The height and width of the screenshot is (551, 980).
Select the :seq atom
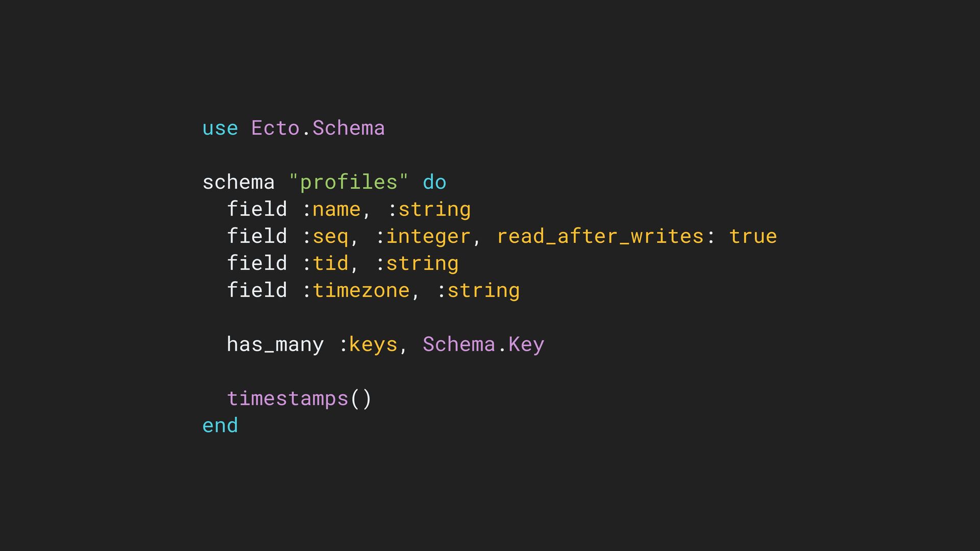coord(325,237)
